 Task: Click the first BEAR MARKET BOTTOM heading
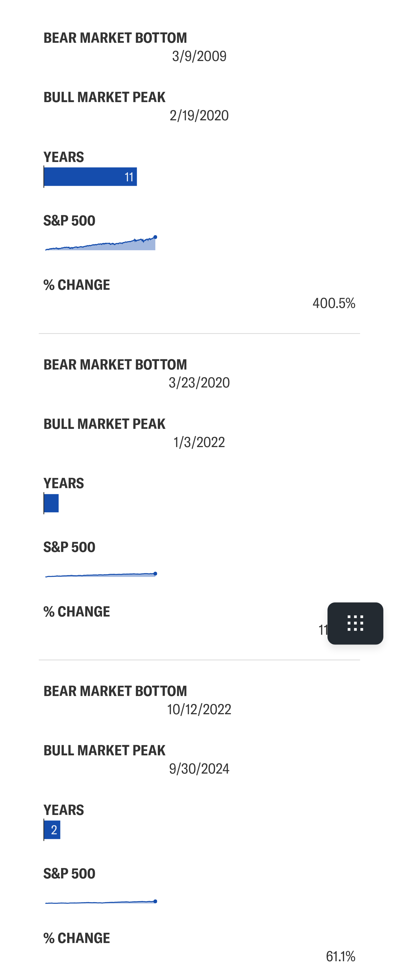tap(116, 38)
